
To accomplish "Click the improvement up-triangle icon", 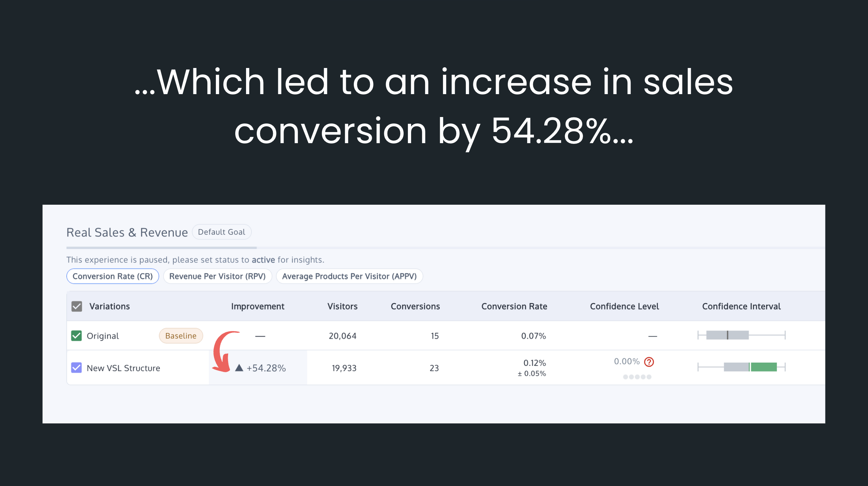I will coord(239,368).
